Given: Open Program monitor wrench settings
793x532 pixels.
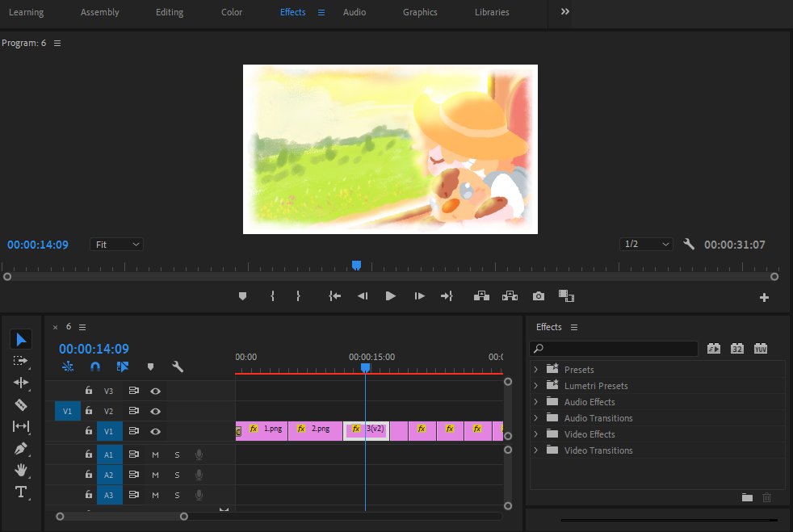Looking at the screenshot, I should pyautogui.click(x=688, y=245).
